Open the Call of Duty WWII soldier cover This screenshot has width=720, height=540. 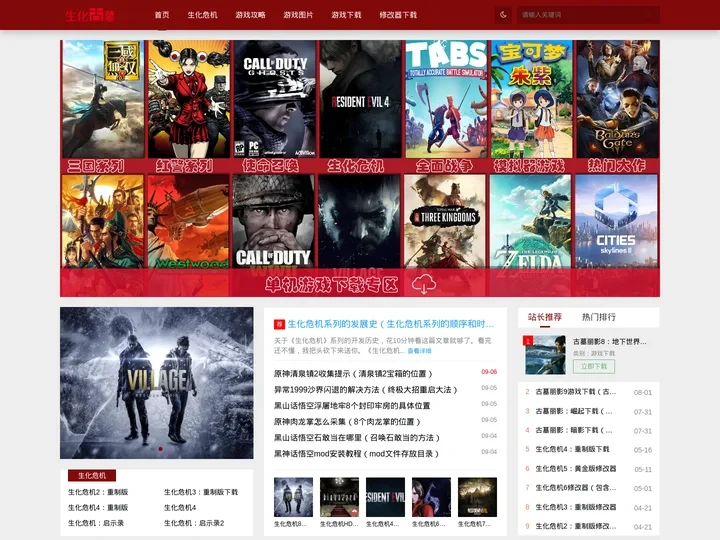tap(274, 221)
